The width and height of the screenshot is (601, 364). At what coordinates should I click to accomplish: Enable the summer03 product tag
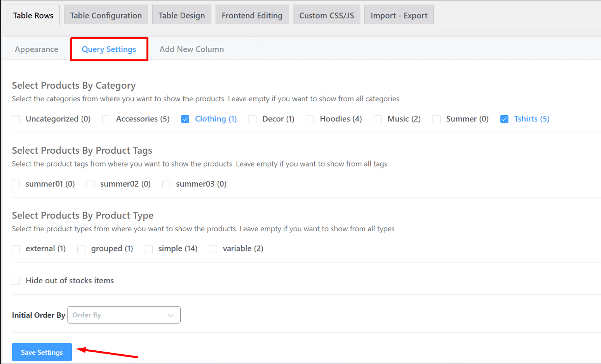pyautogui.click(x=166, y=184)
